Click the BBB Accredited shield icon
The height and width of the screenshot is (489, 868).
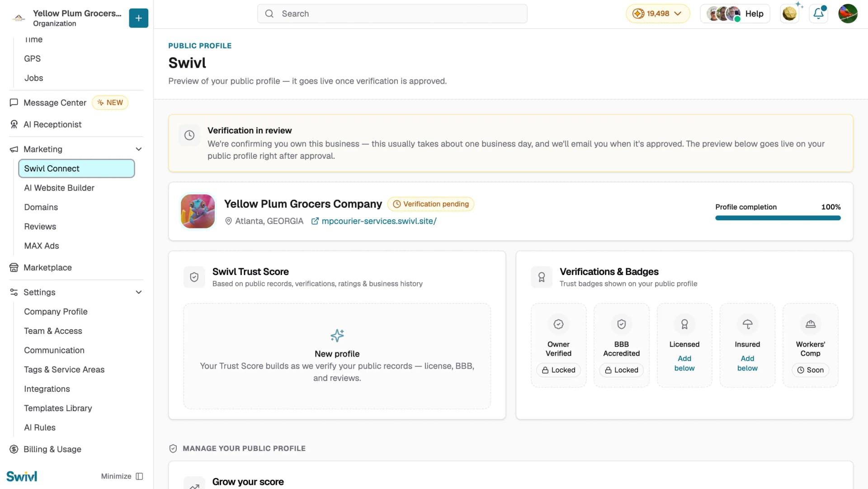click(622, 324)
